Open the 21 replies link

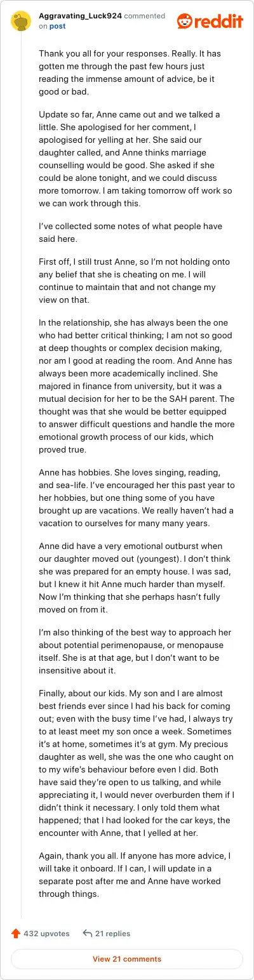(113, 934)
